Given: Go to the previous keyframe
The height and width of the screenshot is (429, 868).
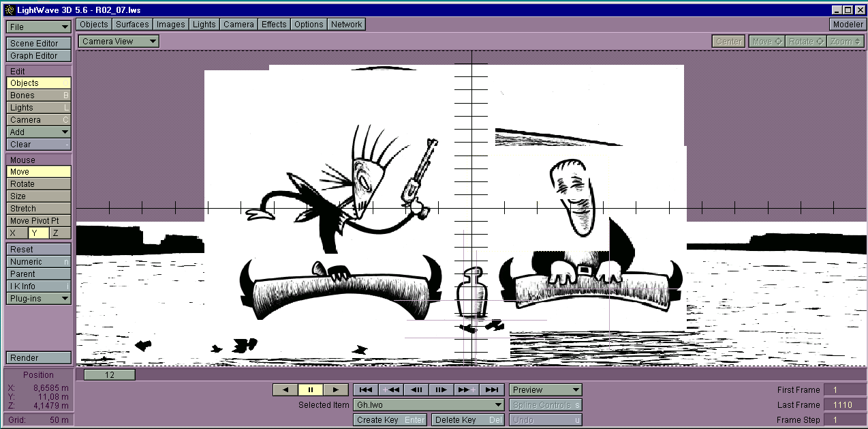Looking at the screenshot, I should point(390,389).
